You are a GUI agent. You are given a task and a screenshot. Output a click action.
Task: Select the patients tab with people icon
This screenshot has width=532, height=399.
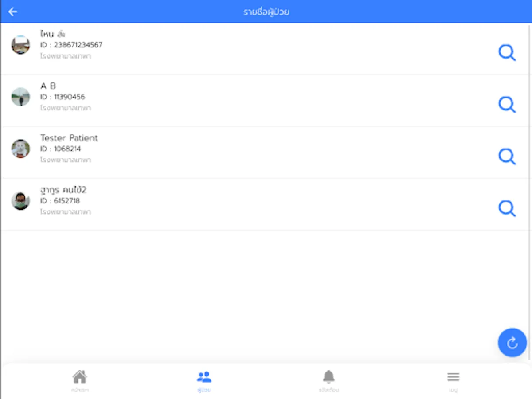click(x=204, y=377)
